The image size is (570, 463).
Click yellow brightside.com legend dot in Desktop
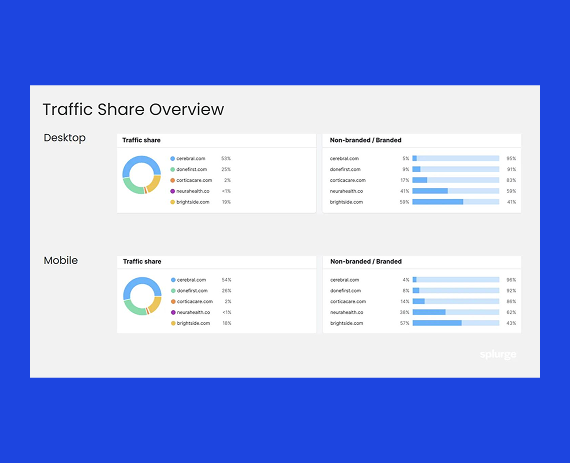pyautogui.click(x=173, y=202)
